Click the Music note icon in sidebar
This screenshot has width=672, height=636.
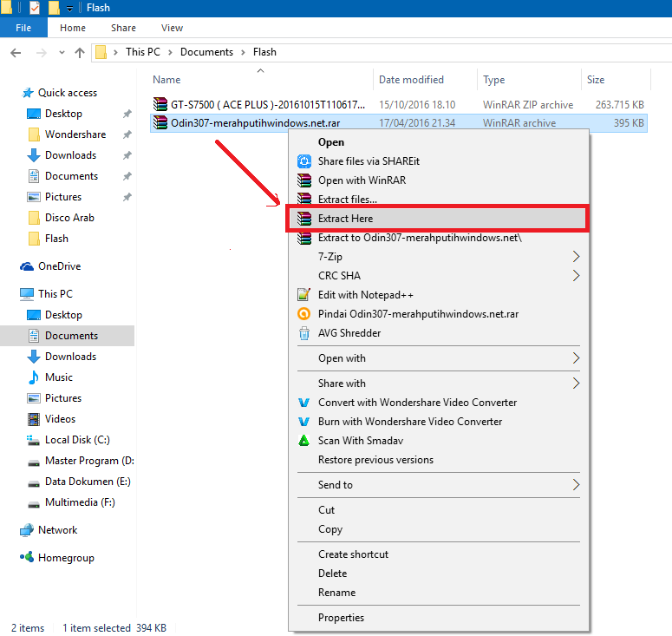(x=34, y=377)
